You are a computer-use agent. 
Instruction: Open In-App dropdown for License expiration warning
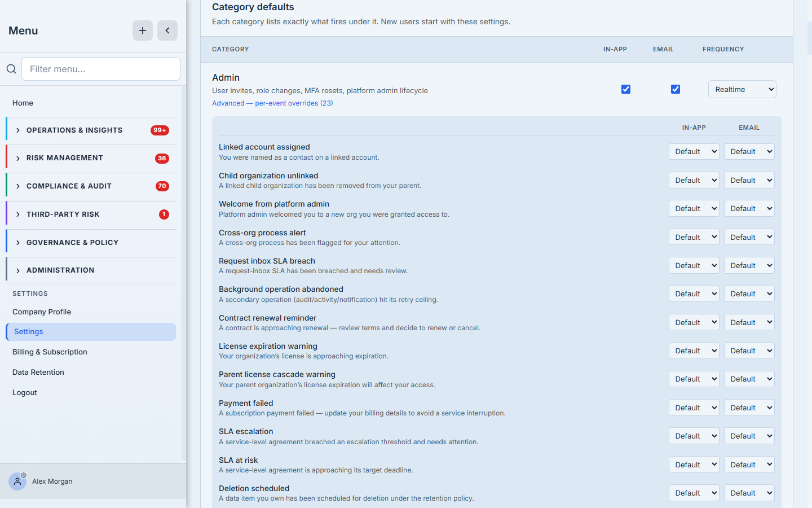coord(694,351)
